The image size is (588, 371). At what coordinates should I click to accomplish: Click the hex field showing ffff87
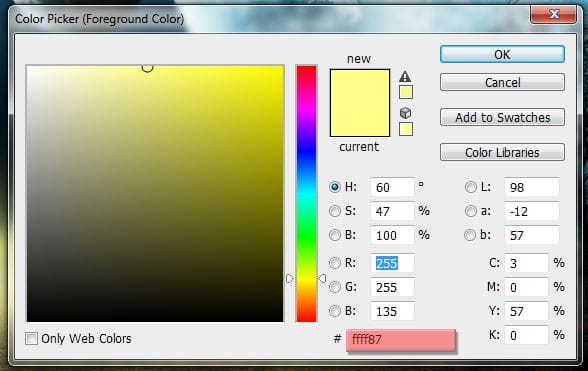(x=401, y=339)
